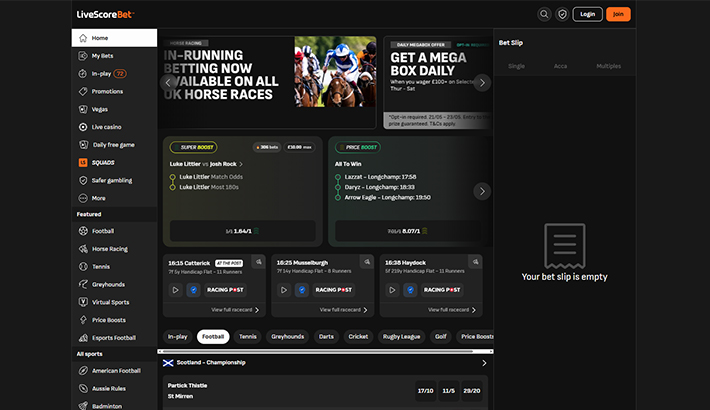Screen dimensions: 710x410
Task: Open the Get a Mega Box Daily banner
Action: tap(438, 82)
